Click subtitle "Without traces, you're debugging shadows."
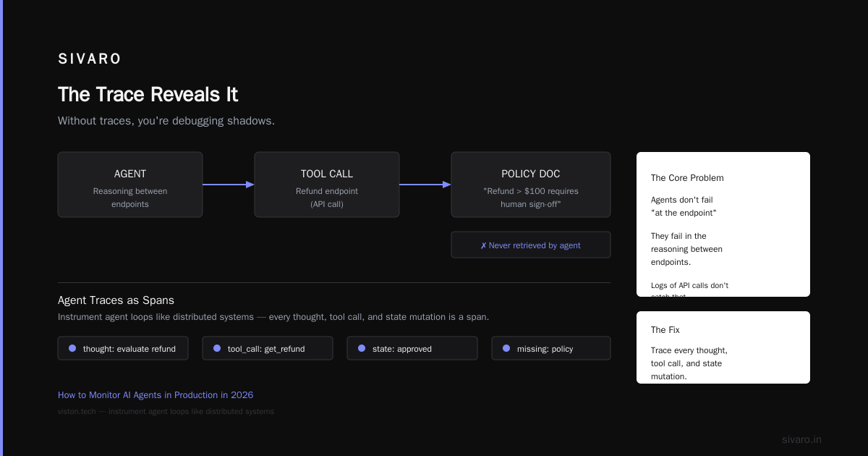The image size is (868, 456). coord(166,121)
